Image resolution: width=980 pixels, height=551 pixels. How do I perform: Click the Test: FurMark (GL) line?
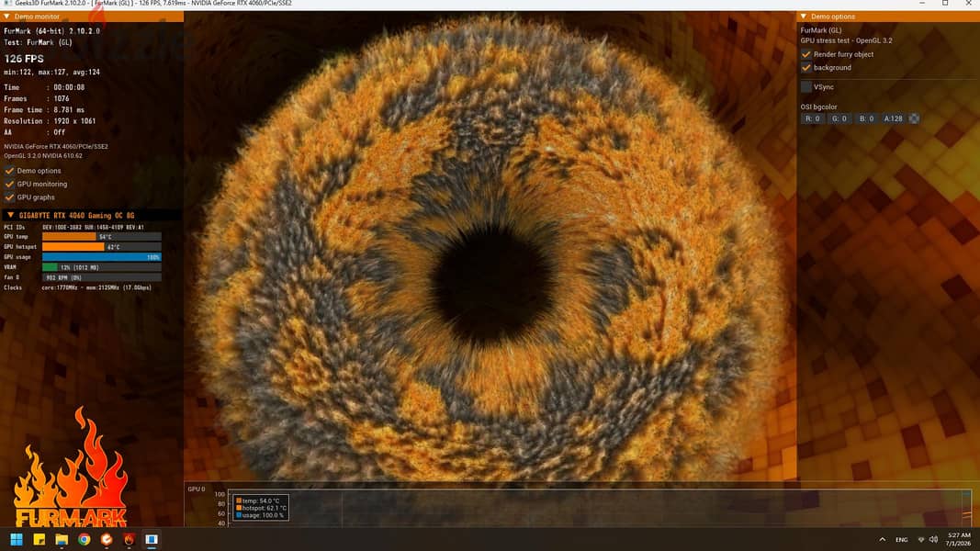point(39,42)
